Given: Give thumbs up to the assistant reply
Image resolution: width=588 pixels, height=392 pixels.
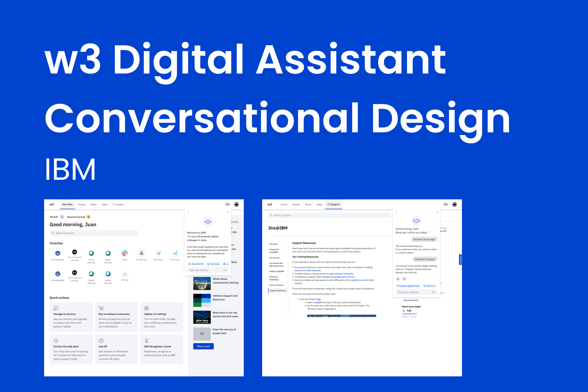Looking at the screenshot, I should [x=398, y=279].
